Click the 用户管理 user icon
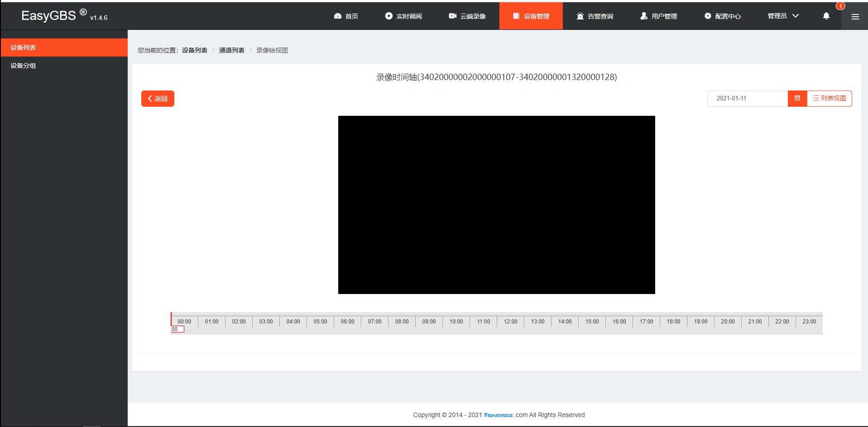The width and height of the screenshot is (868, 427). click(x=643, y=16)
